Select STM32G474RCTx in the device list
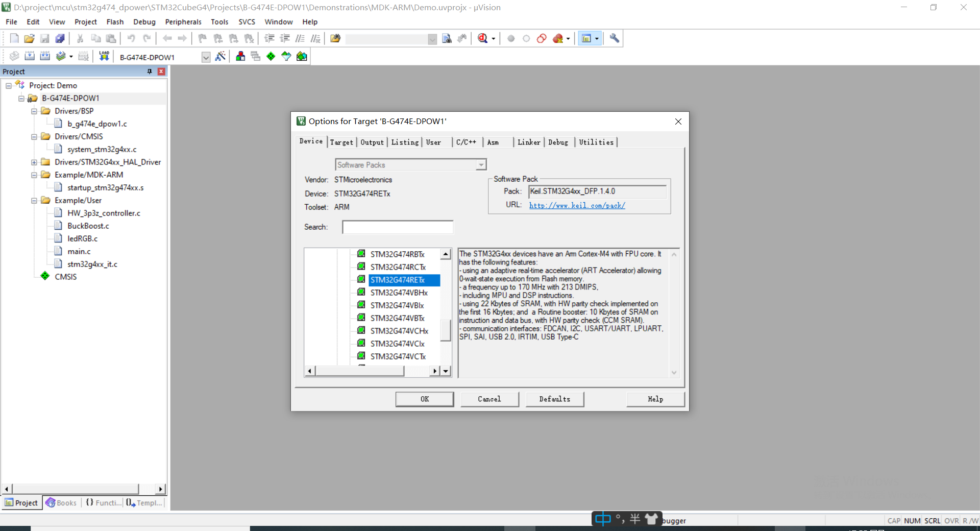This screenshot has width=980, height=531. [398, 267]
